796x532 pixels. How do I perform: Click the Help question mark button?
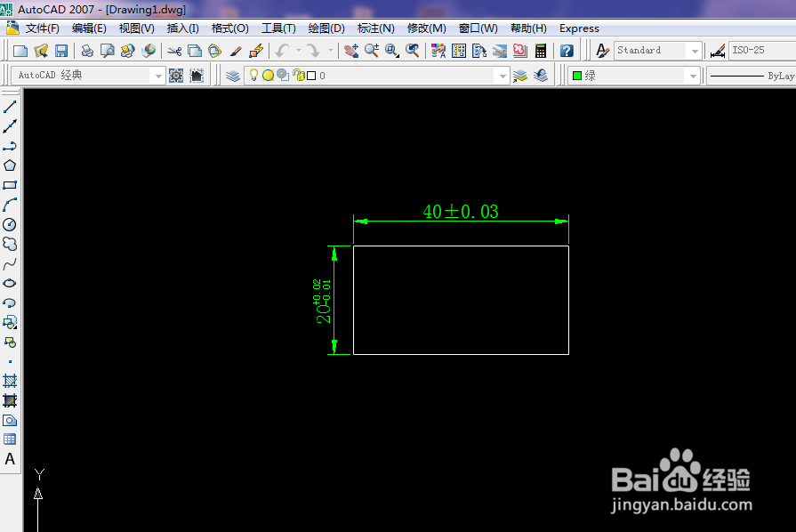(x=567, y=50)
